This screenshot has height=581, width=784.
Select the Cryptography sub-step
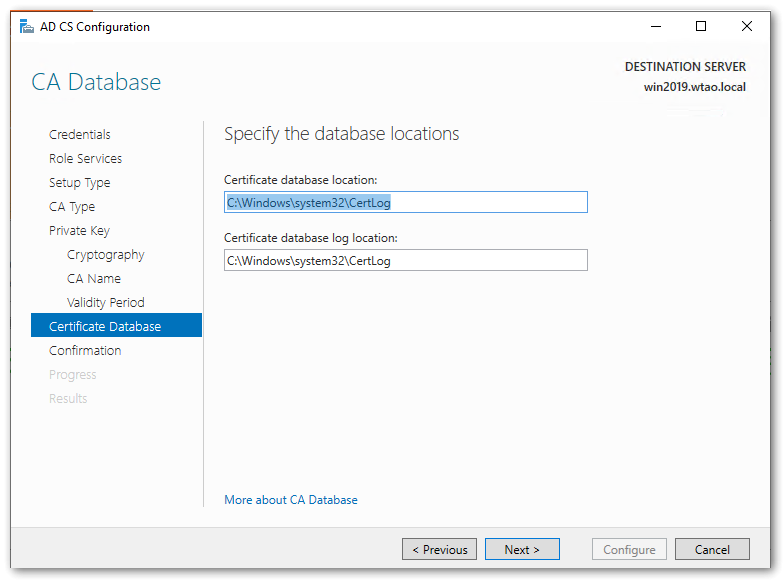pyautogui.click(x=105, y=254)
